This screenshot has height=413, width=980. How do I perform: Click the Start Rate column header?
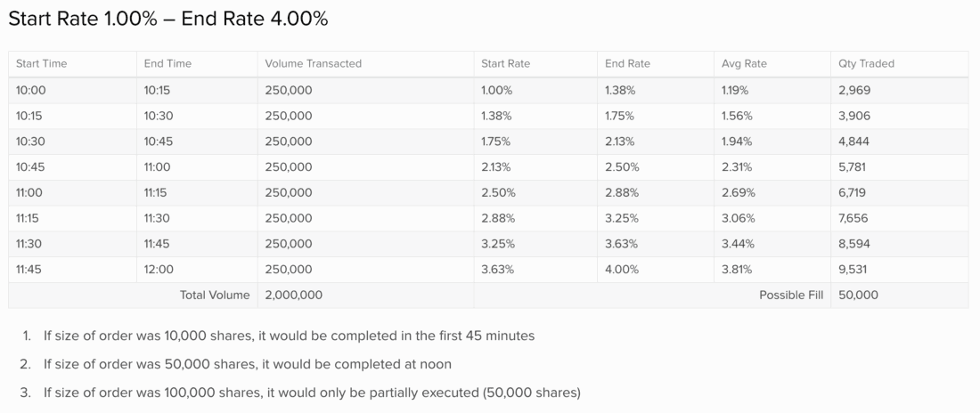(x=504, y=64)
